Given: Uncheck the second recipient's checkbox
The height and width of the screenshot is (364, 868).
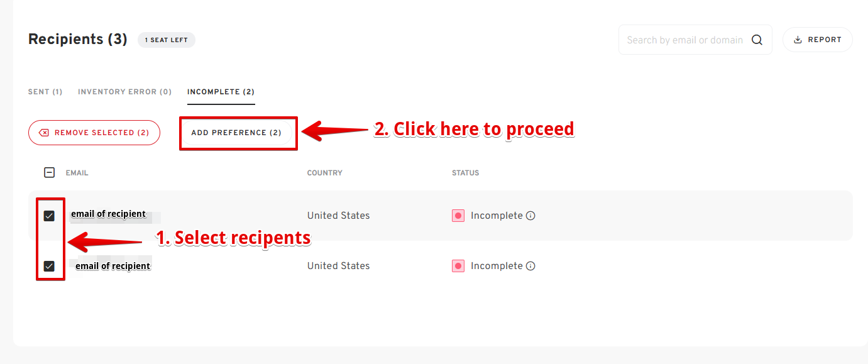Looking at the screenshot, I should (49, 266).
